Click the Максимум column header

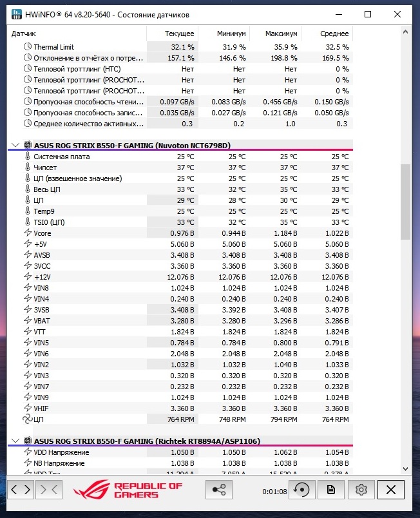coord(282,34)
